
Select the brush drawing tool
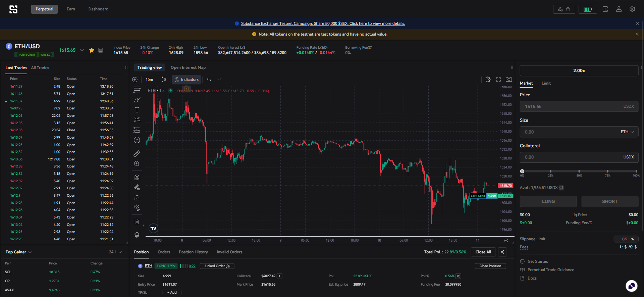coord(137,100)
